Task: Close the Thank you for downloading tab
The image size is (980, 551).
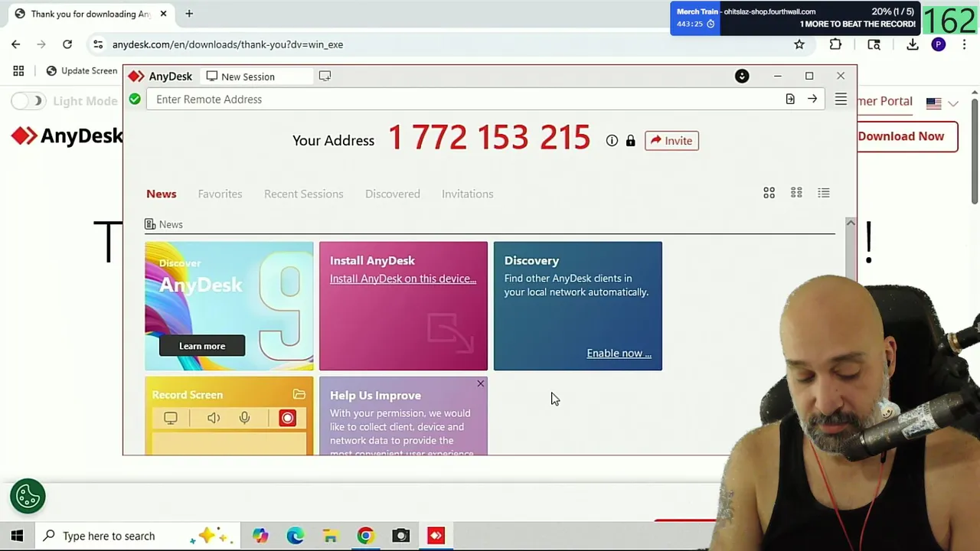Action: [x=163, y=14]
